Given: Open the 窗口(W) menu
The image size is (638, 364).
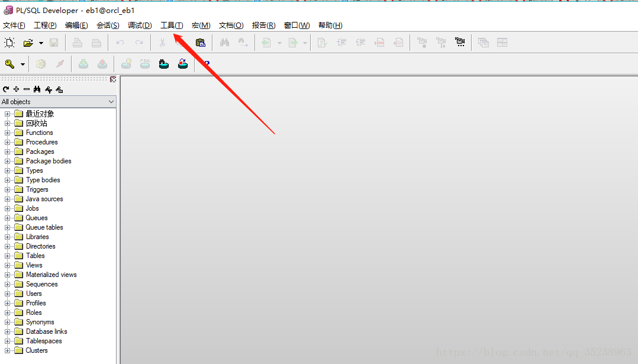Looking at the screenshot, I should point(297,25).
